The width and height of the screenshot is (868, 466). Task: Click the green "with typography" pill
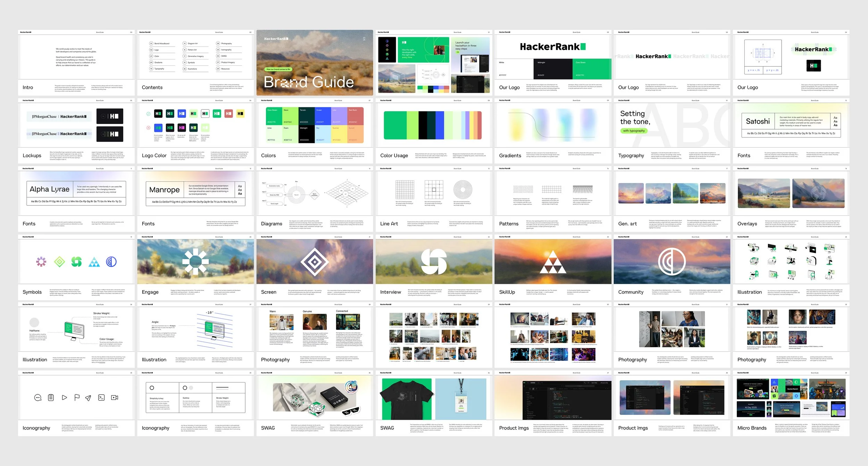click(634, 131)
